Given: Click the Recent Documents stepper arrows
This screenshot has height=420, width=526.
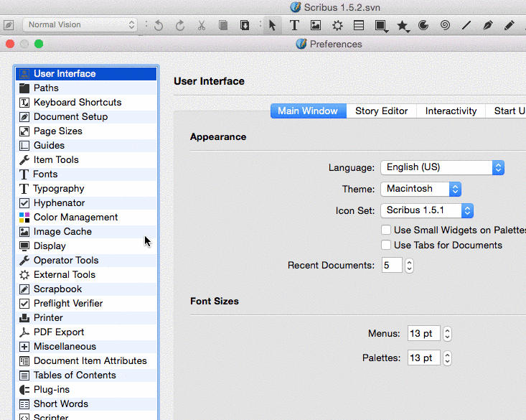Looking at the screenshot, I should pos(409,266).
